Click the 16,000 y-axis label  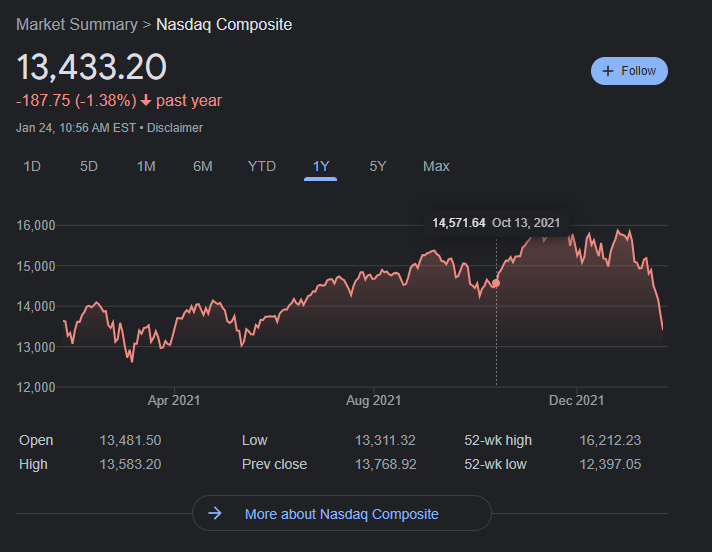[36, 225]
